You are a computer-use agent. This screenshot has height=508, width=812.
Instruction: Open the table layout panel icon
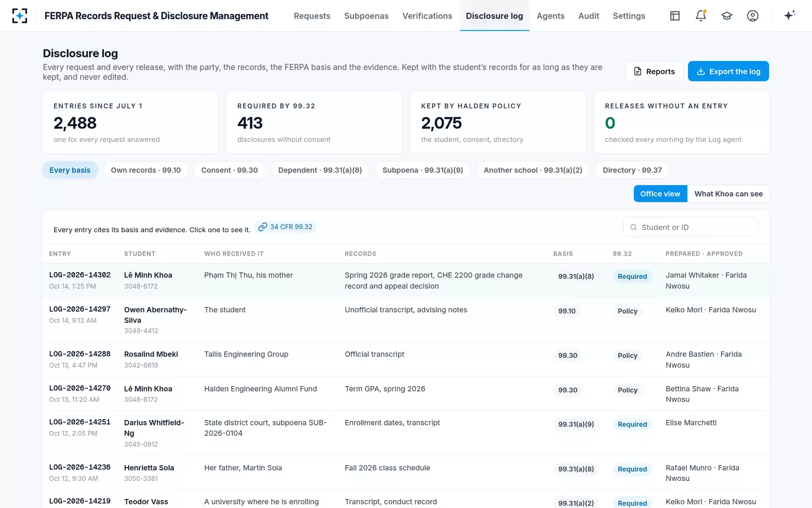pyautogui.click(x=675, y=16)
